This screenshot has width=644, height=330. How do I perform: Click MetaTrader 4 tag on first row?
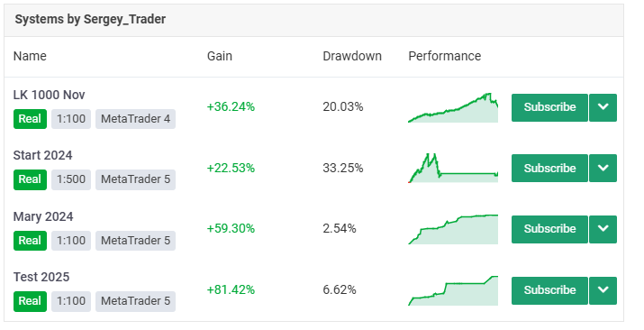click(x=135, y=119)
